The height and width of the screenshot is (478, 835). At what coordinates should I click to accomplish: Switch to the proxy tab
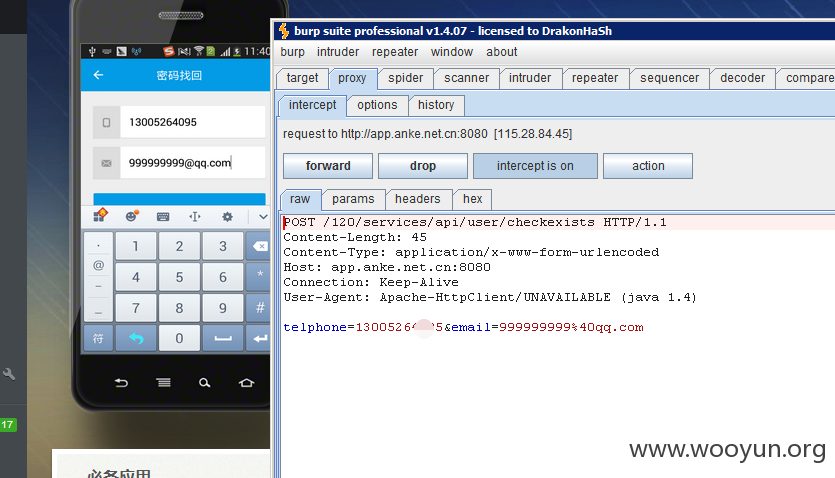352,78
